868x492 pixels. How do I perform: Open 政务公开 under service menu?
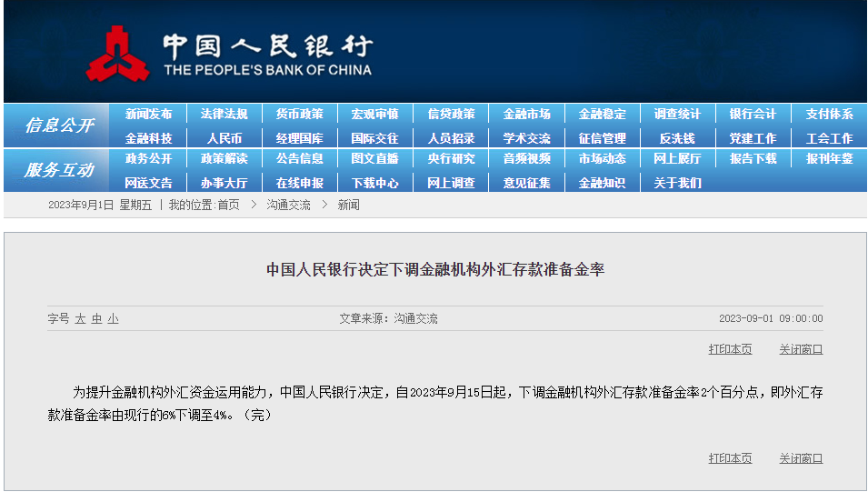148,159
